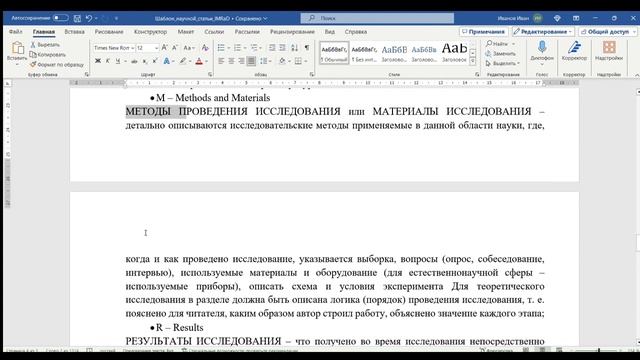Toggle Italic (К) formatting

[x=108, y=61]
